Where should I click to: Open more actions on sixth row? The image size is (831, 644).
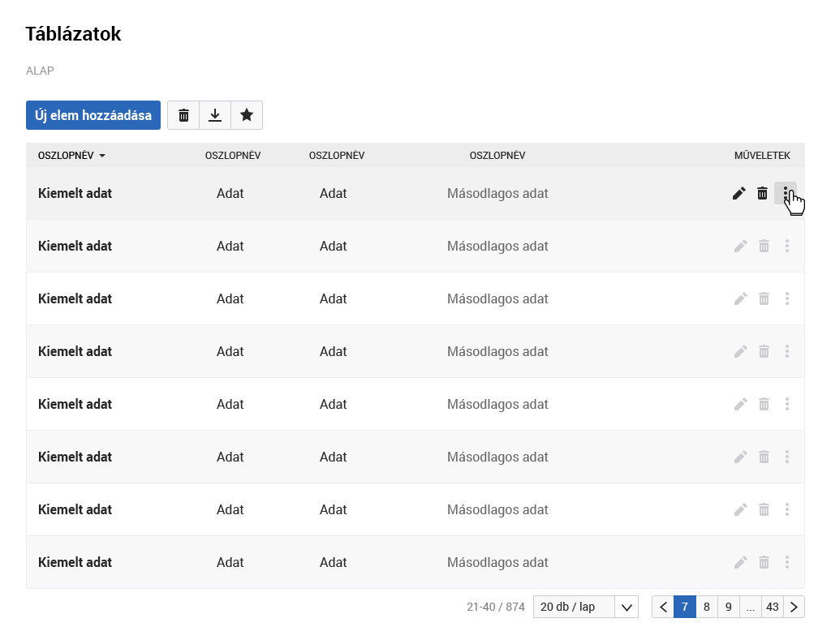787,457
